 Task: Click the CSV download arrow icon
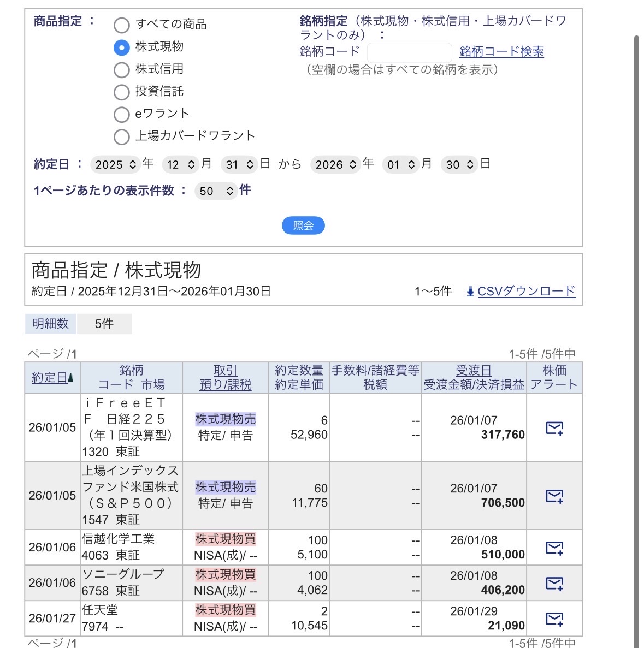(470, 292)
